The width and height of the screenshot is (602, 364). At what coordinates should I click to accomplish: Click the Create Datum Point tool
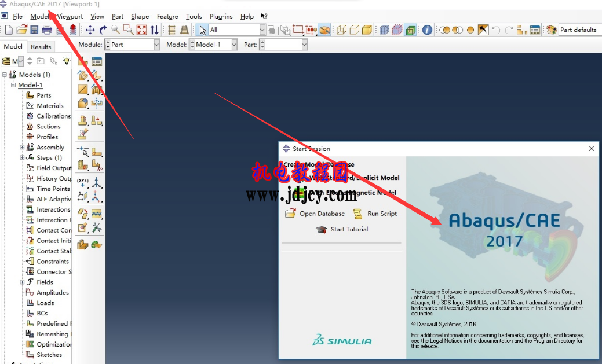click(x=82, y=182)
